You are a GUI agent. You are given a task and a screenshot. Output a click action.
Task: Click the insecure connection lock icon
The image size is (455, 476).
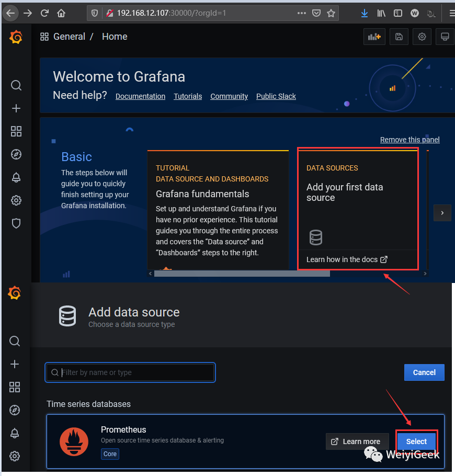110,13
